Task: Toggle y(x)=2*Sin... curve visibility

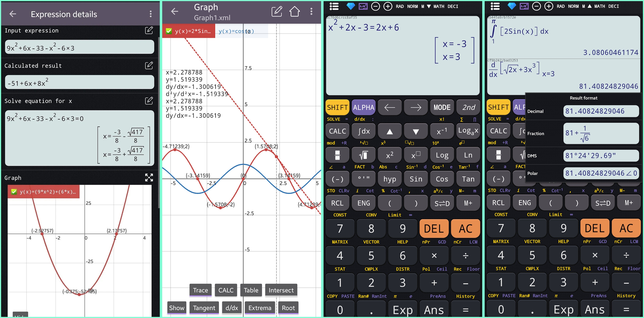Action: click(171, 31)
